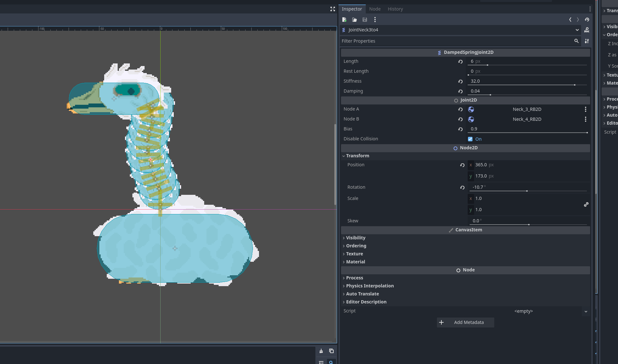Screen dimensions: 618x364
Task: Click the save resource disk icon
Action: [365, 20]
